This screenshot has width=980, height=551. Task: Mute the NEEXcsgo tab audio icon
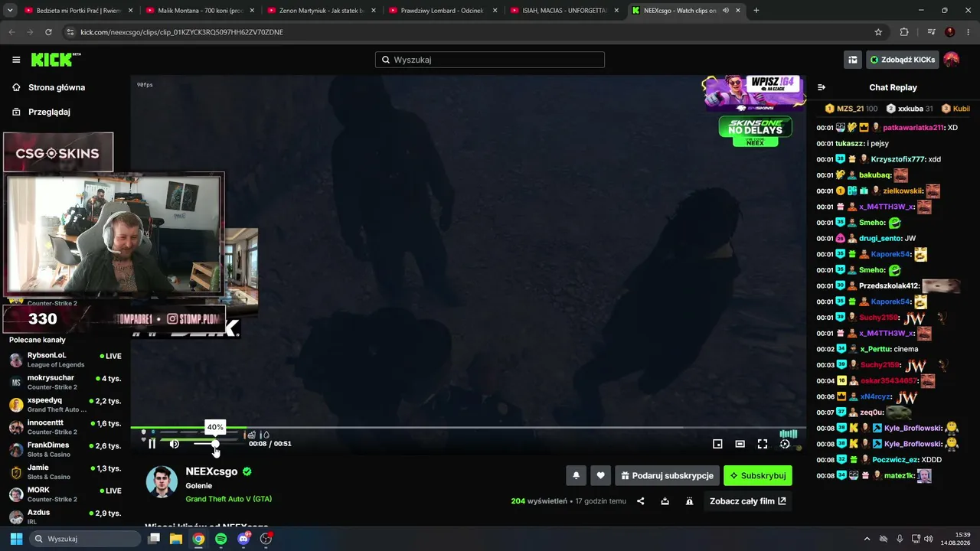point(725,11)
